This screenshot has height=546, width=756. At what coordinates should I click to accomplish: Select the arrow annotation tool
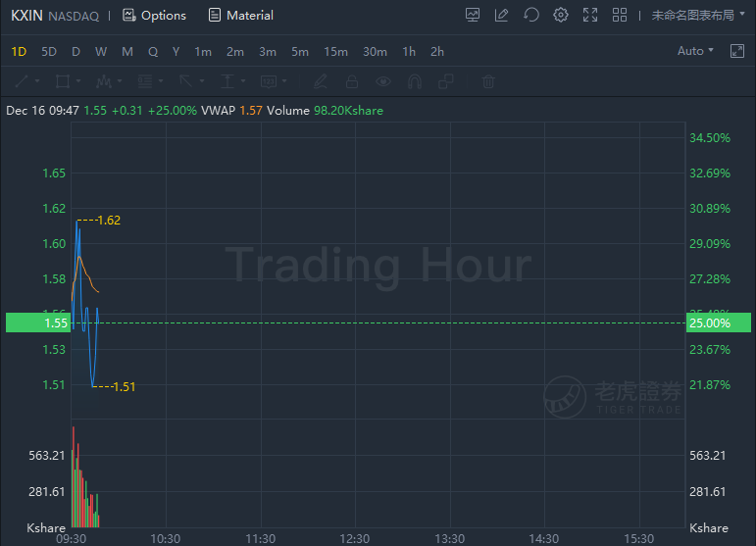[x=186, y=81]
